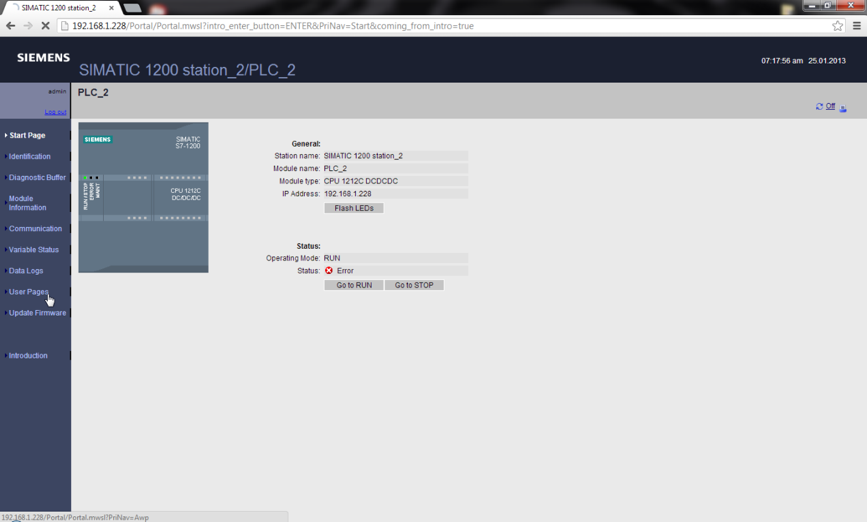Open the Chrome menu icon

856,25
